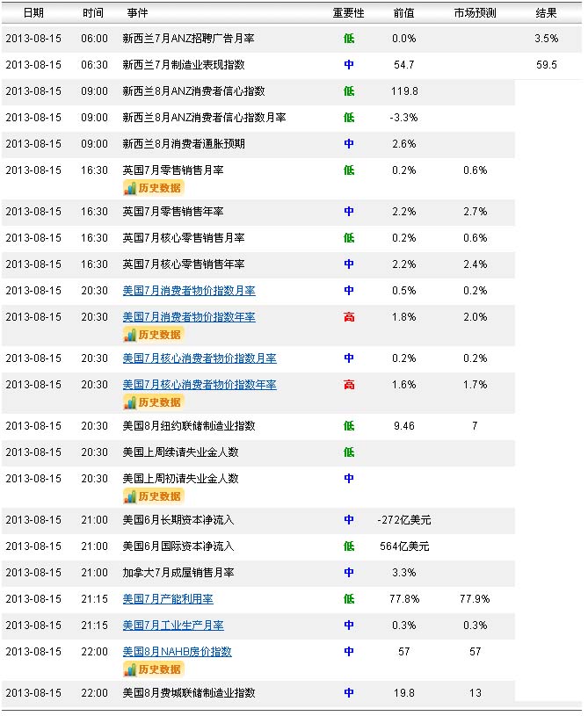
Task: Select event 美国上周初请失业金人数
Action: click(181, 479)
